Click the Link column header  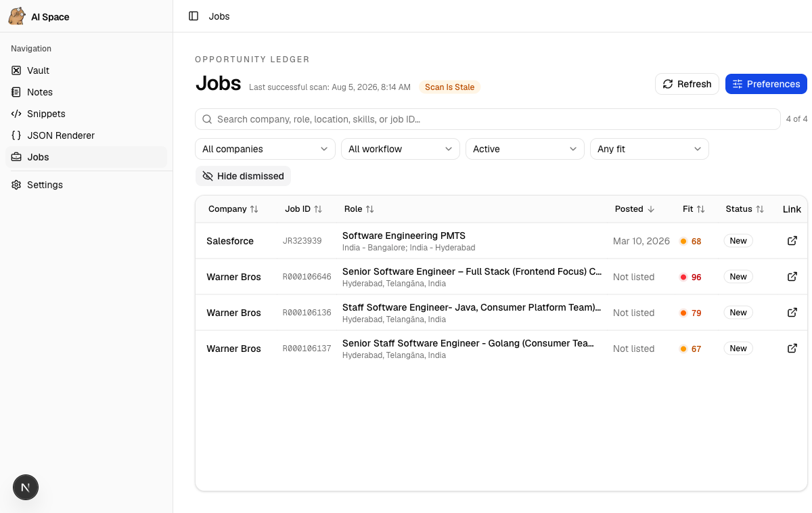[x=792, y=209]
